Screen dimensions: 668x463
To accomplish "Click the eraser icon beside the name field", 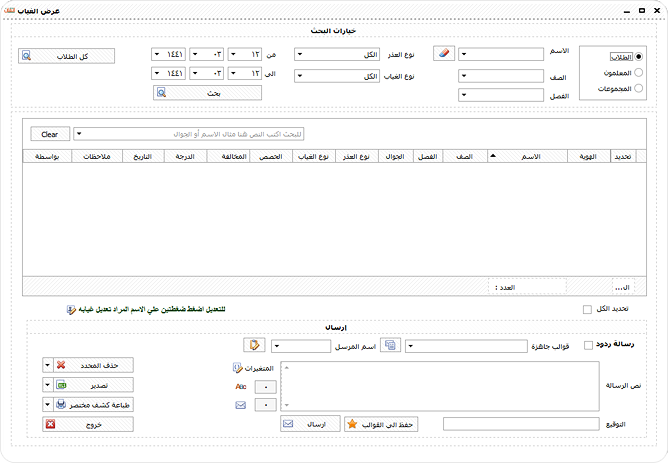I will pyautogui.click(x=444, y=54).
